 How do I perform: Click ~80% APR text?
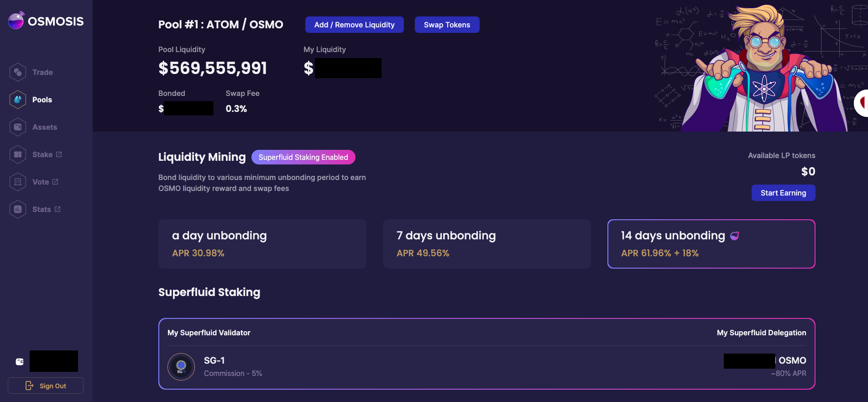789,373
